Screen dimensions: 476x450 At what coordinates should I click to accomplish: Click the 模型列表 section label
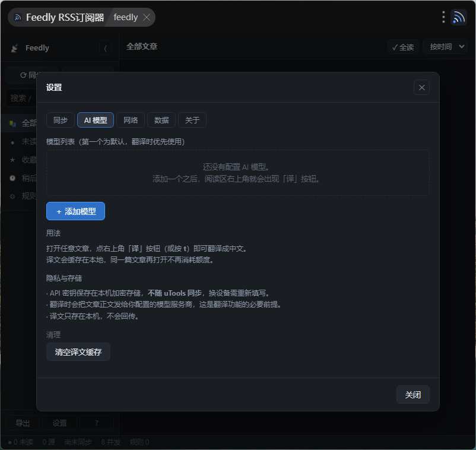pyautogui.click(x=115, y=141)
